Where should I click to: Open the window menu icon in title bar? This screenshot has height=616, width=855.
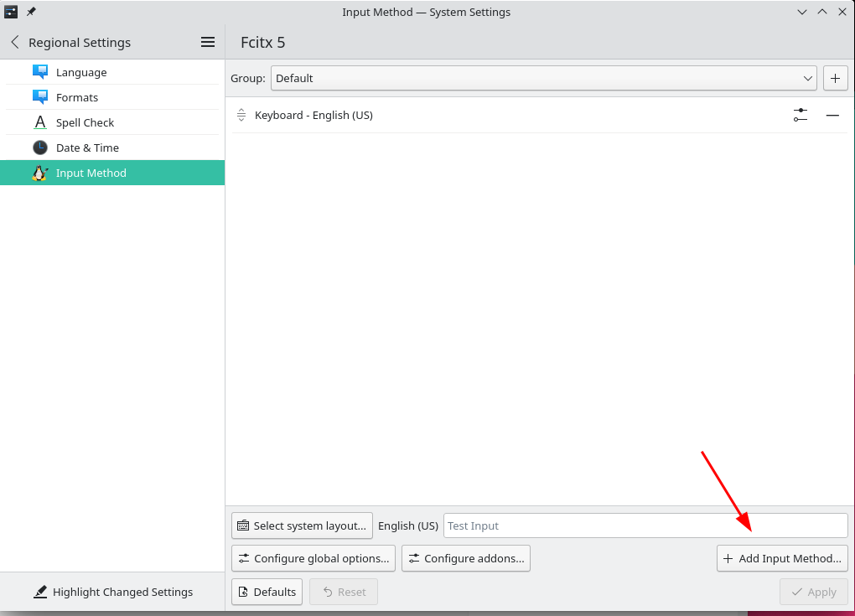coord(11,12)
